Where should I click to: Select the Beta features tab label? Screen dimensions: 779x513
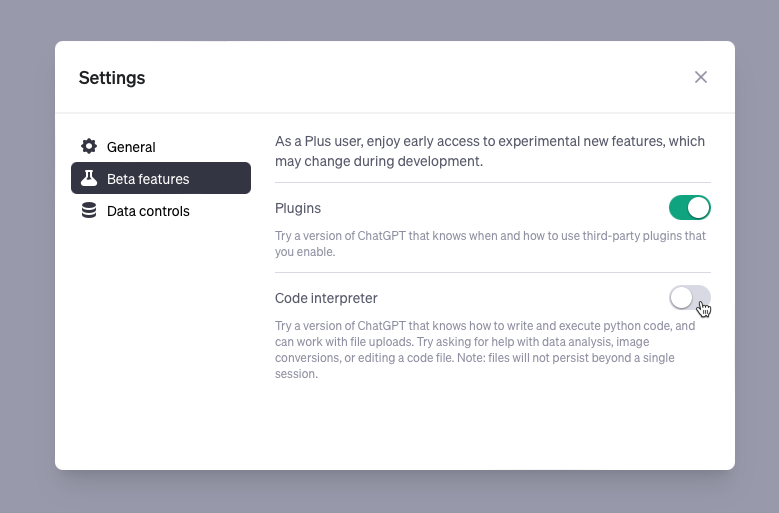[x=148, y=179]
